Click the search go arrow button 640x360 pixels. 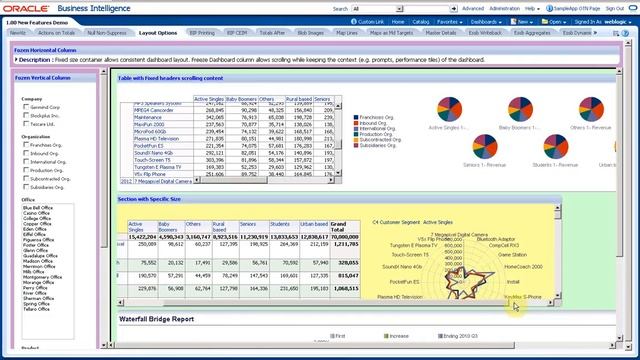453,9
